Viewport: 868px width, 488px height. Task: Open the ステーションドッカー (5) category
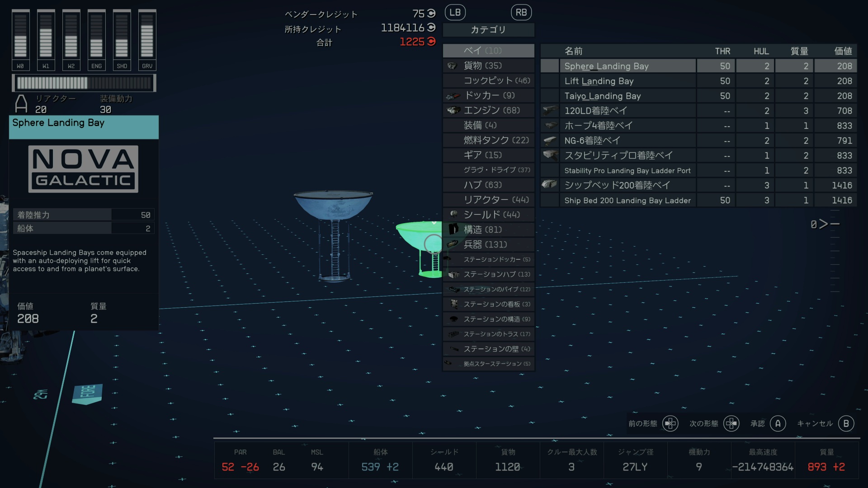(489, 259)
